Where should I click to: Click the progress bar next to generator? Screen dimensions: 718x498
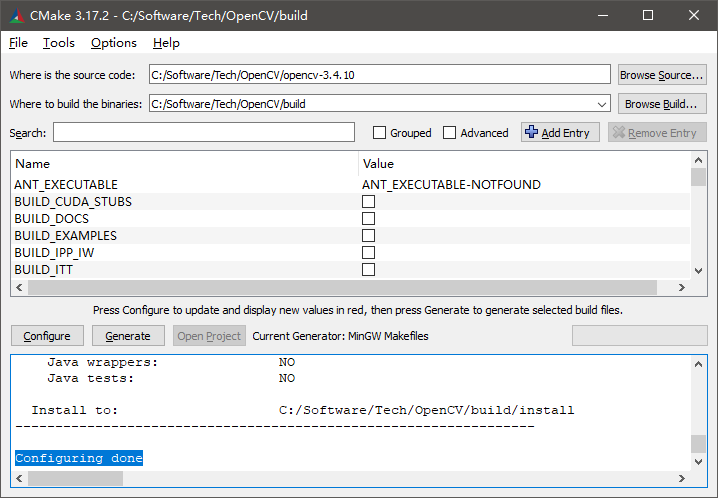tap(640, 336)
